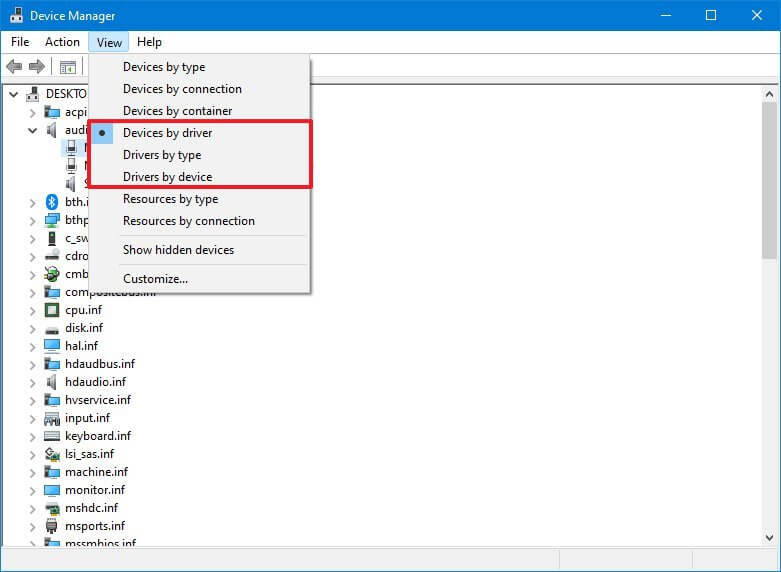Click the folder icon beside hvservice.inf
The height and width of the screenshot is (572, 781).
tap(52, 400)
